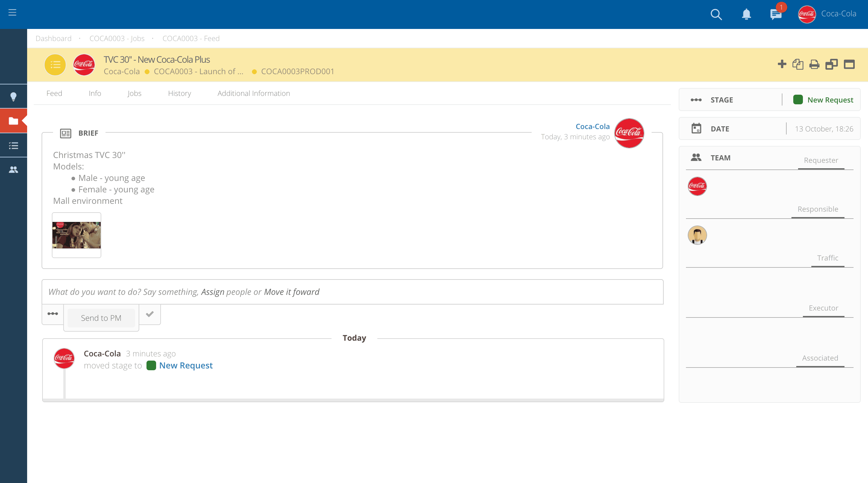Open the people sidebar icon
The height and width of the screenshot is (483, 868).
14,169
